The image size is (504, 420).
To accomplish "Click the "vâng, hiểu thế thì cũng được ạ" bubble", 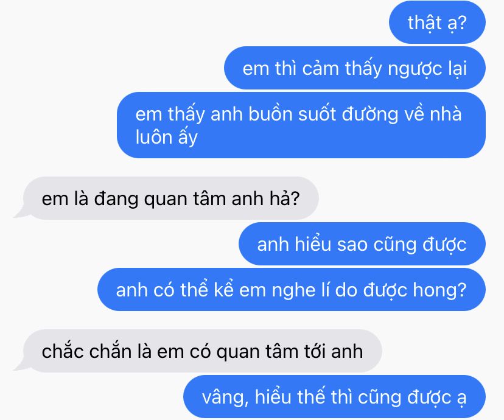I will tap(334, 396).
